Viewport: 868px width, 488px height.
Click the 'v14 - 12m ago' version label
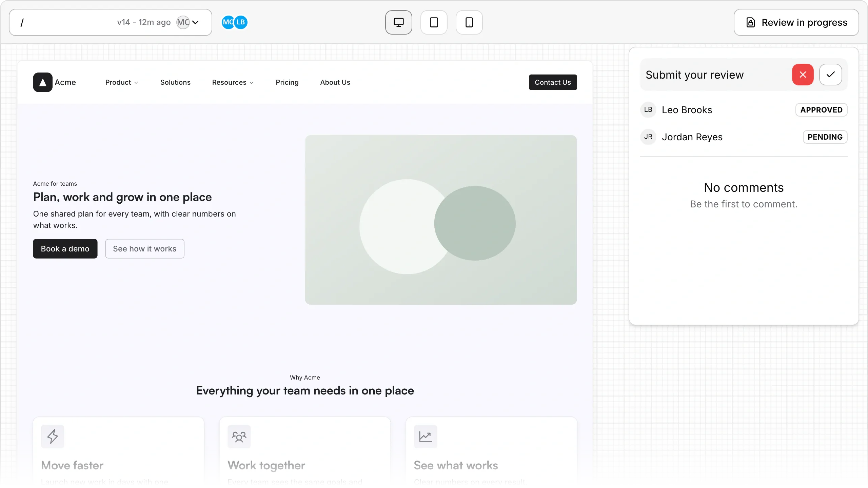144,22
